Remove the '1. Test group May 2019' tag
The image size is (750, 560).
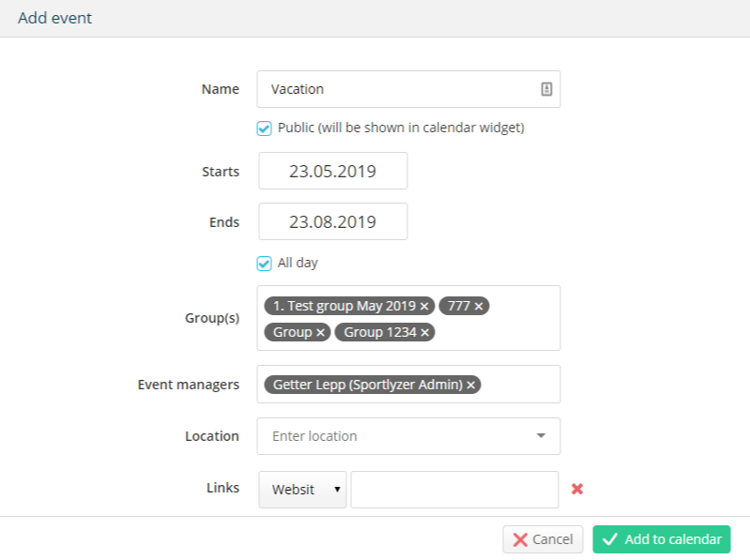[424, 307]
